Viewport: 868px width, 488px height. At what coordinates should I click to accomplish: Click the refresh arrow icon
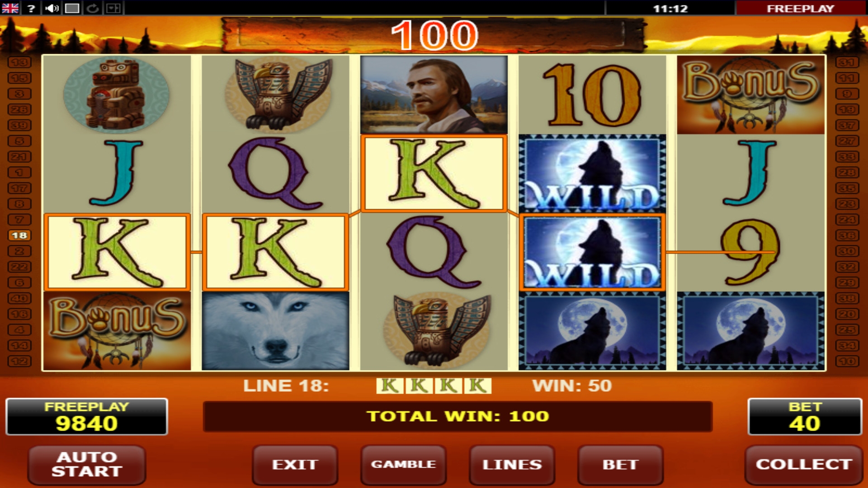tap(93, 8)
